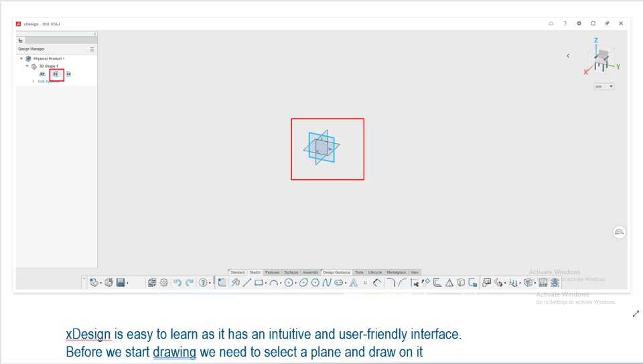Switch to the View tab
This screenshot has height=364, width=643.
pos(415,272)
